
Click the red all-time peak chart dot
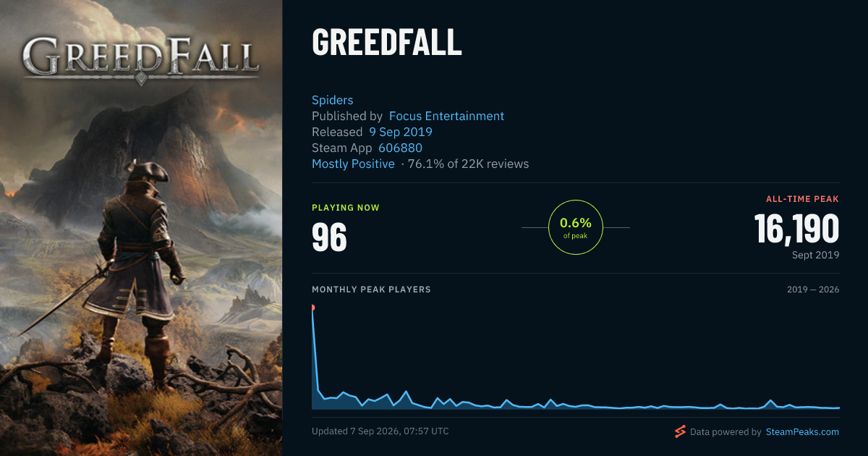click(x=312, y=308)
